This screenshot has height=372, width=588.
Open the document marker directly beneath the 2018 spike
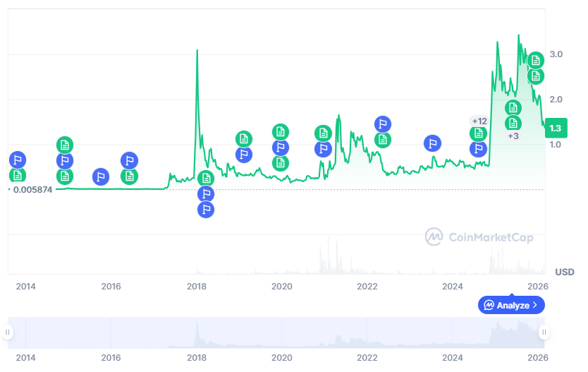point(205,178)
